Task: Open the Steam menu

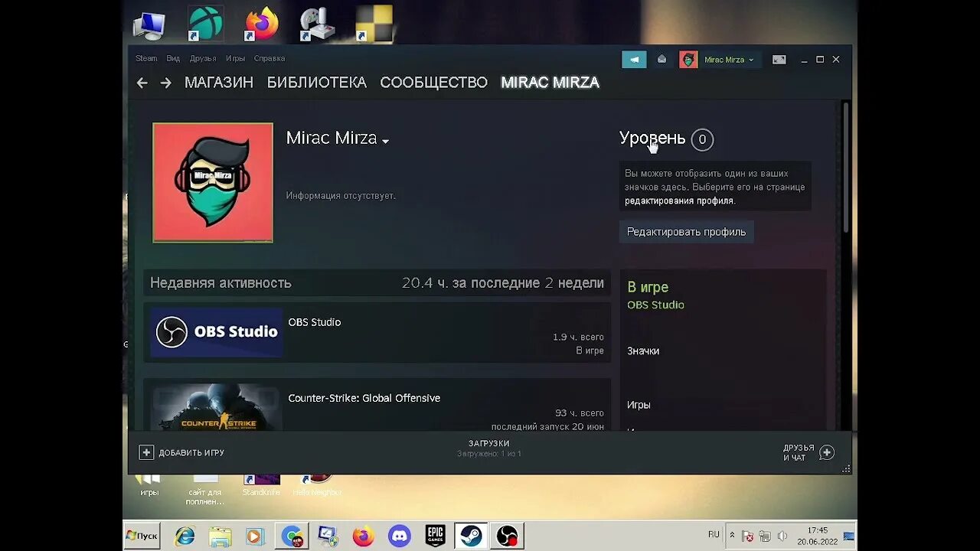Action: 146,59
